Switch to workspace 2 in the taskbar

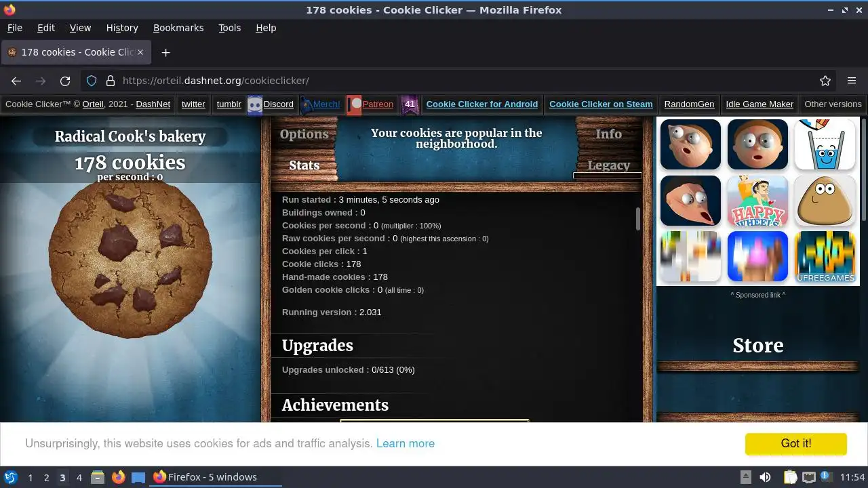[x=46, y=477]
